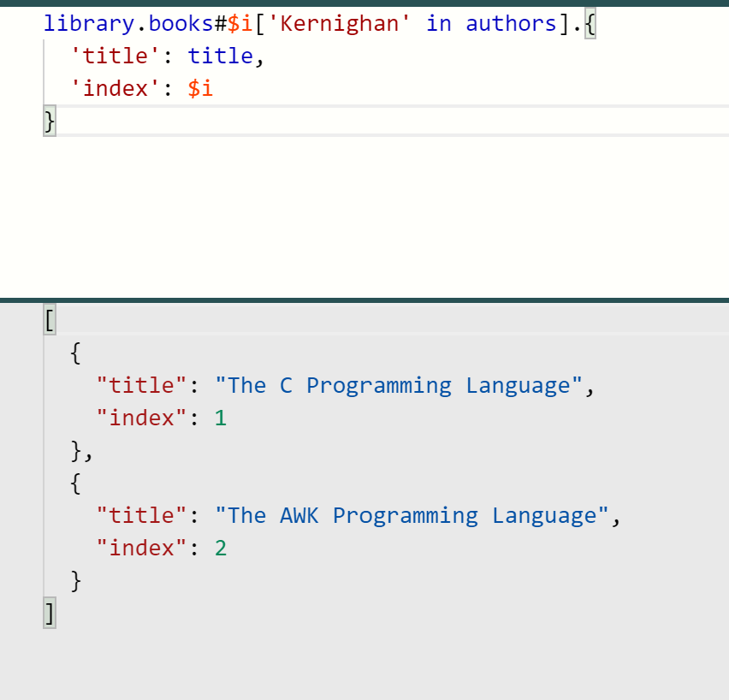Click the first "title" key in results
The width and height of the screenshot is (729, 700).
point(141,385)
